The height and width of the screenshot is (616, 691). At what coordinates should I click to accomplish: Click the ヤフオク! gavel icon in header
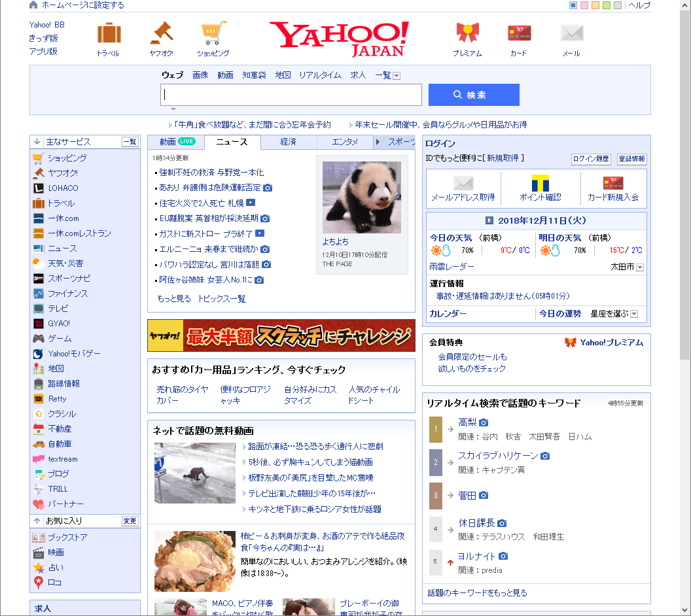(x=160, y=33)
